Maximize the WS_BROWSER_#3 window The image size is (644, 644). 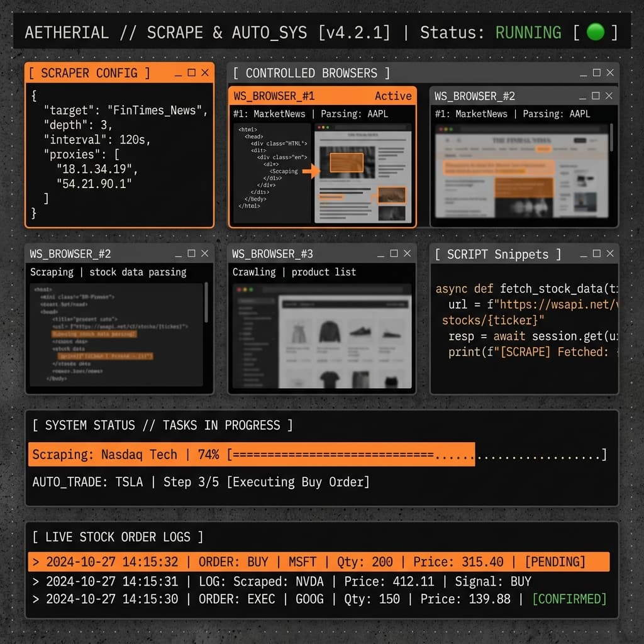click(394, 253)
